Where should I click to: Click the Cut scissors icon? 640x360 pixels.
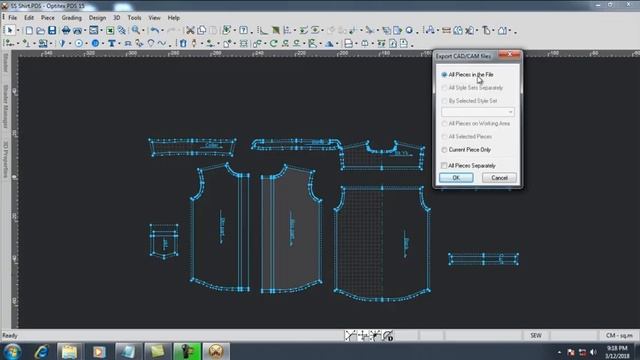190,30
